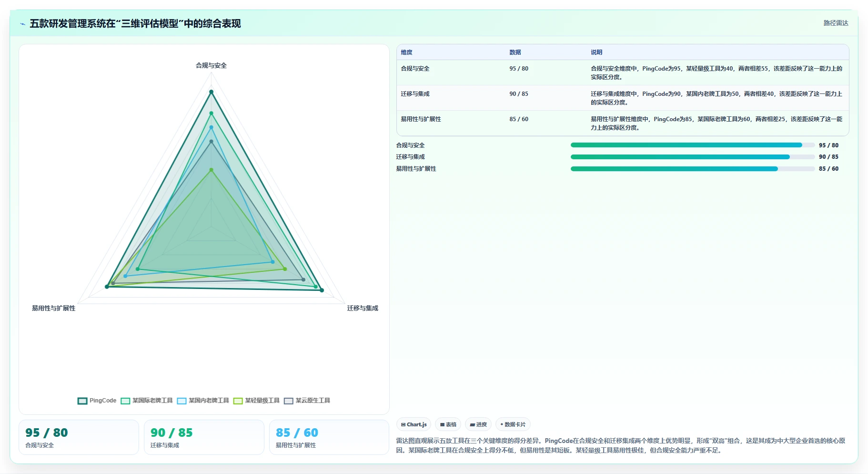The width and height of the screenshot is (868, 474).
Task: Click 某国际老牌工具's point on the 易用性与扩展性 axis
Action: click(138, 269)
